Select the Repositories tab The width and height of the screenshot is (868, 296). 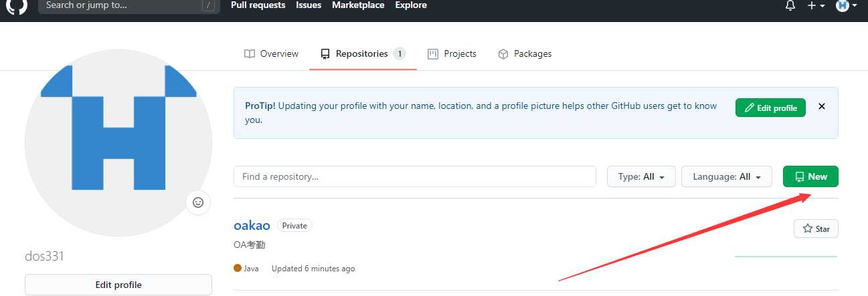click(363, 53)
